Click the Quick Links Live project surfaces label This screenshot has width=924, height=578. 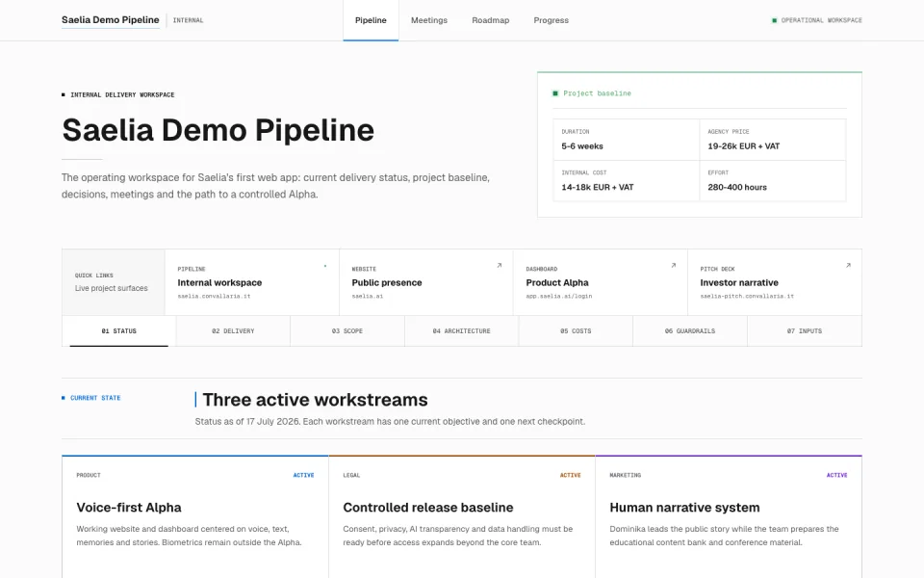coord(112,282)
